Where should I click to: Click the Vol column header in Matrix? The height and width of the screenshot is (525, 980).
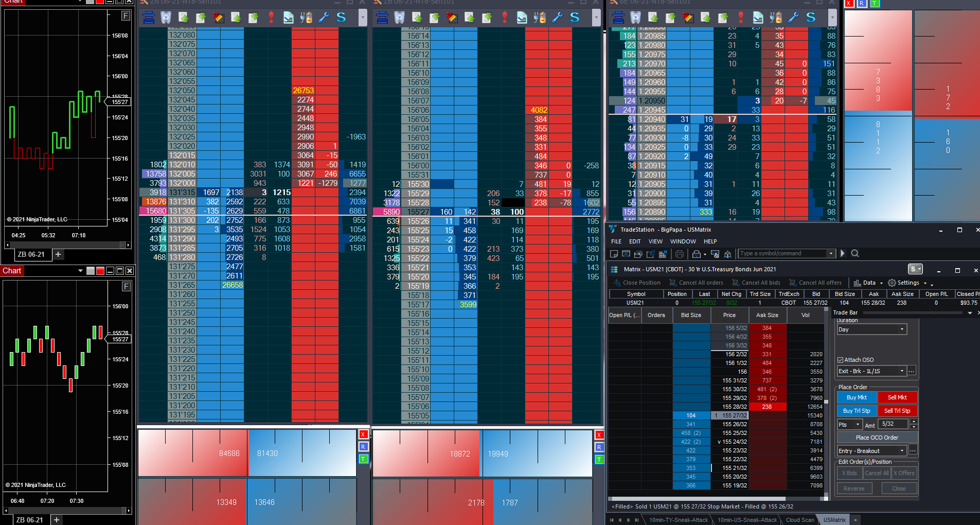coord(806,315)
